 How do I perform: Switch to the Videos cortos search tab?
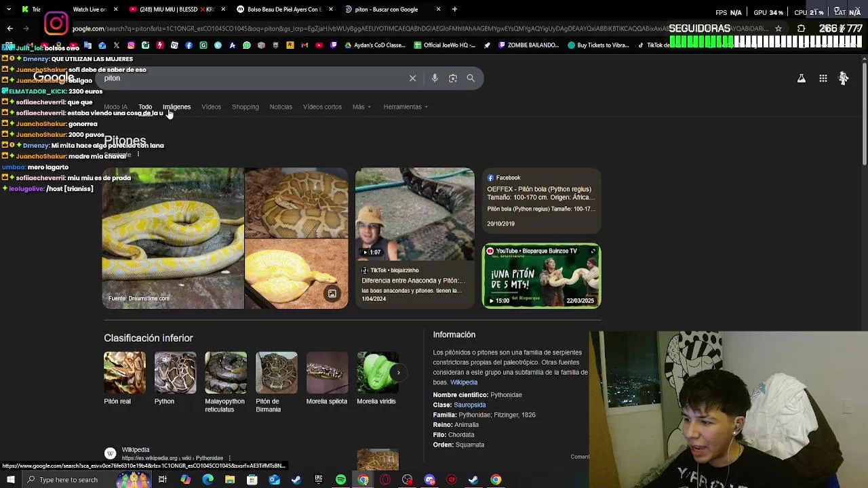(322, 107)
